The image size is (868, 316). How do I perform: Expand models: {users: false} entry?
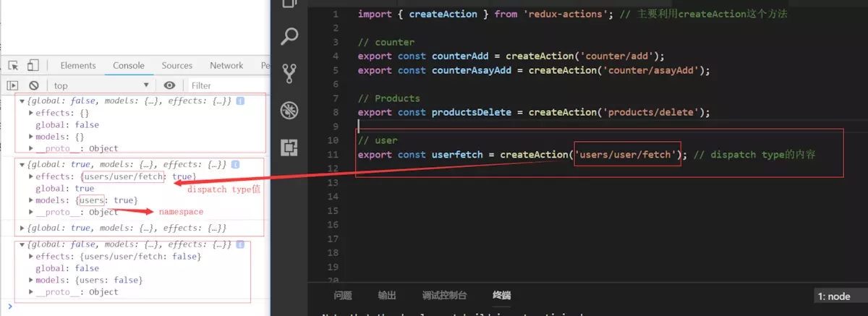click(30, 280)
